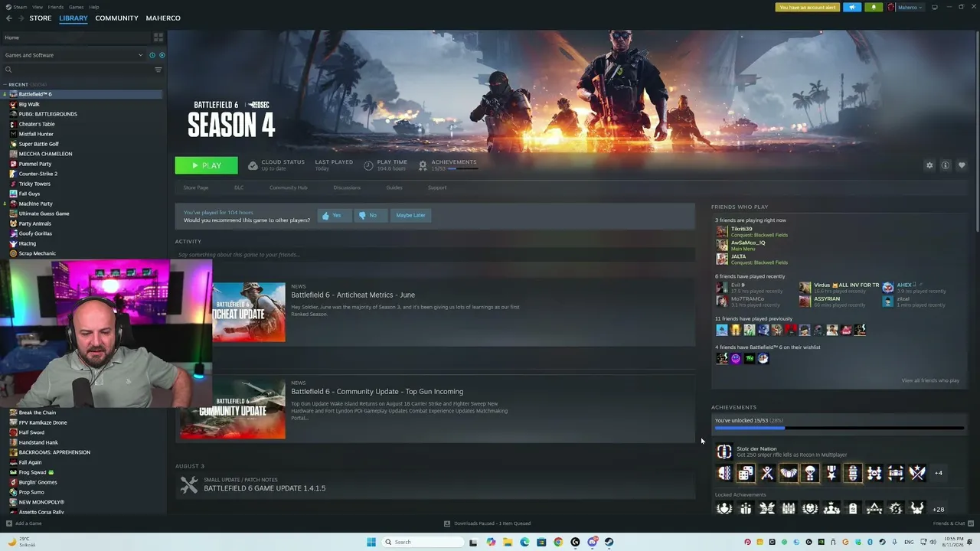Image resolution: width=980 pixels, height=551 pixels.
Task: Go back with the navigation arrow
Action: (9, 18)
